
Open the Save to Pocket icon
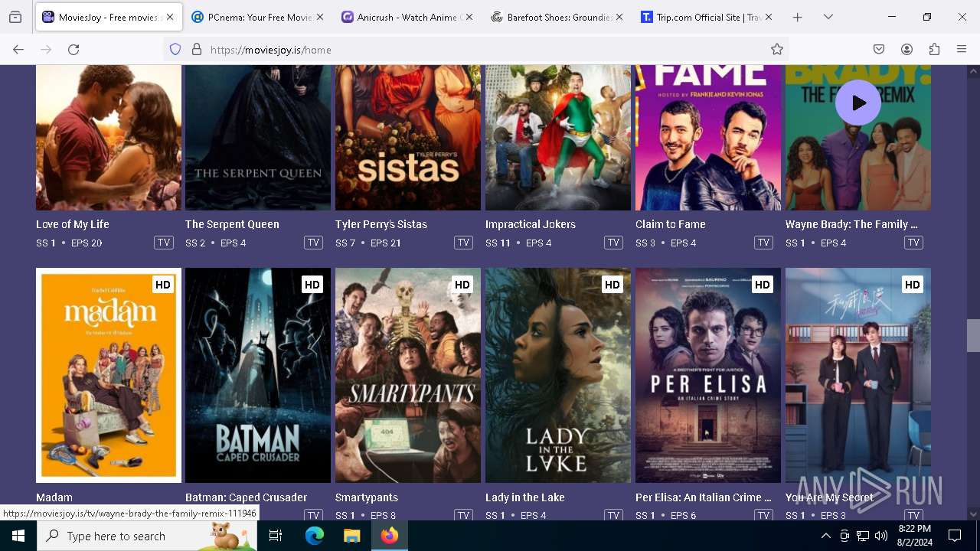879,49
